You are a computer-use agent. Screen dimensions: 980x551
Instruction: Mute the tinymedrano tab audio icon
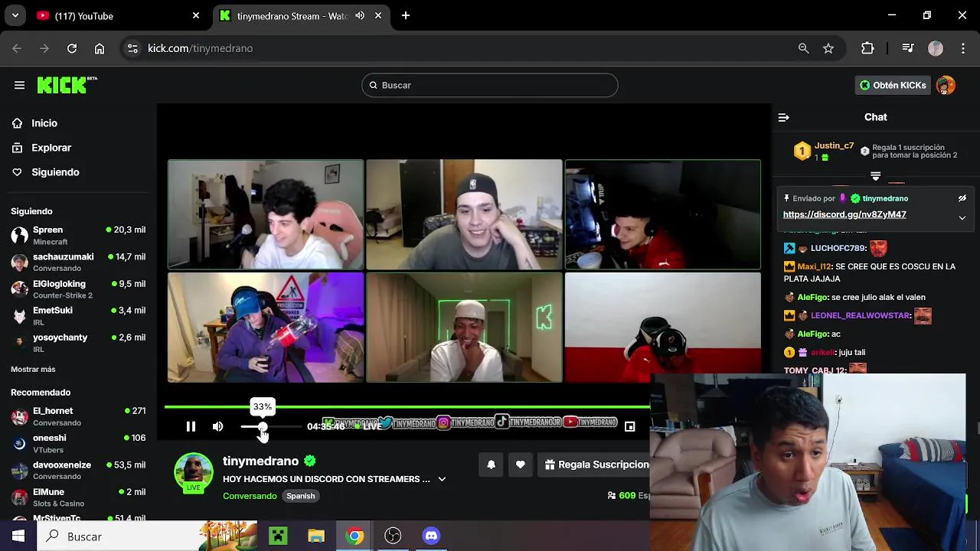[360, 15]
